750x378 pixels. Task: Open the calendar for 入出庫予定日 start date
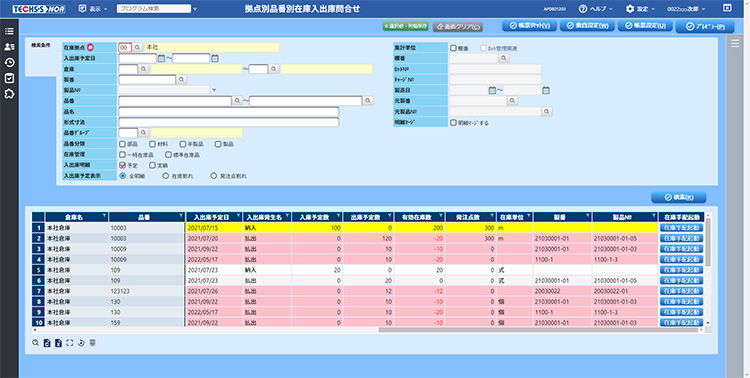pyautogui.click(x=162, y=58)
